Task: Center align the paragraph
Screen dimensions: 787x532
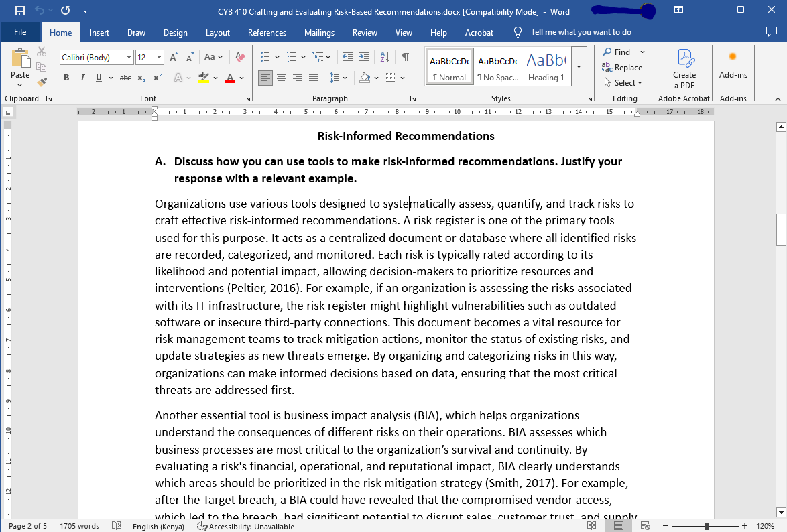Action: [x=282, y=78]
